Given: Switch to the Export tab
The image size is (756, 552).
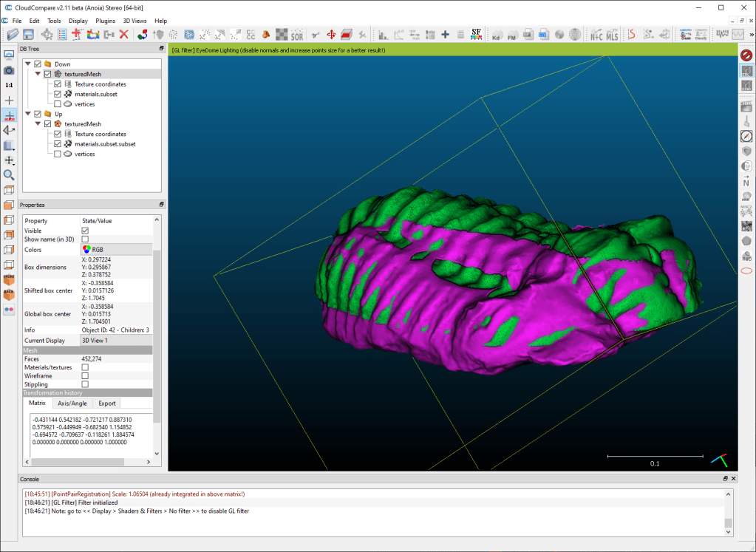Looking at the screenshot, I should pyautogui.click(x=107, y=403).
